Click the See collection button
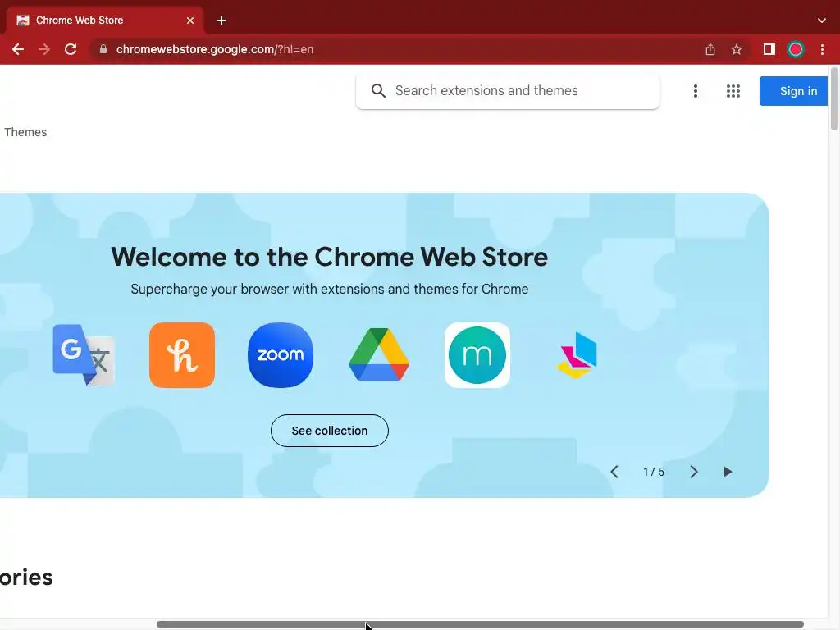 330,430
